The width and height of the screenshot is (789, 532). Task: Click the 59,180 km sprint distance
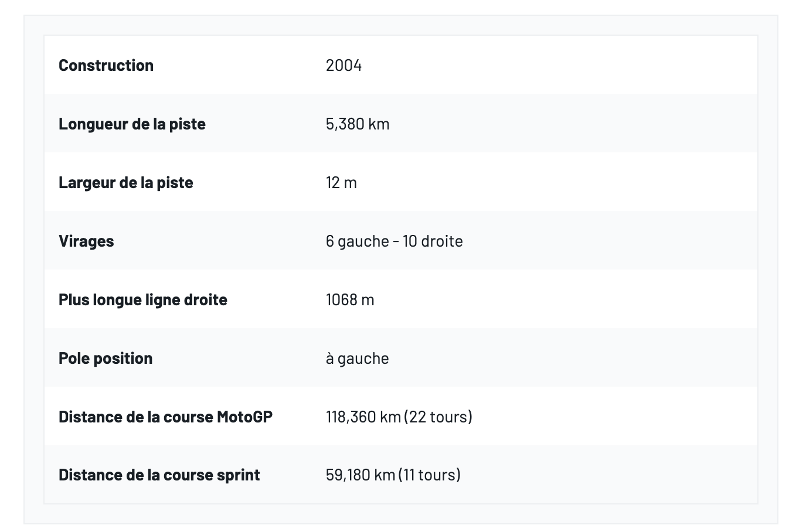point(361,475)
